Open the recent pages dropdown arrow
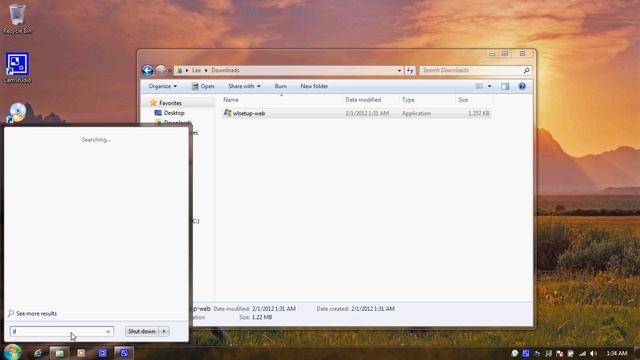640x360 pixels. point(170,70)
